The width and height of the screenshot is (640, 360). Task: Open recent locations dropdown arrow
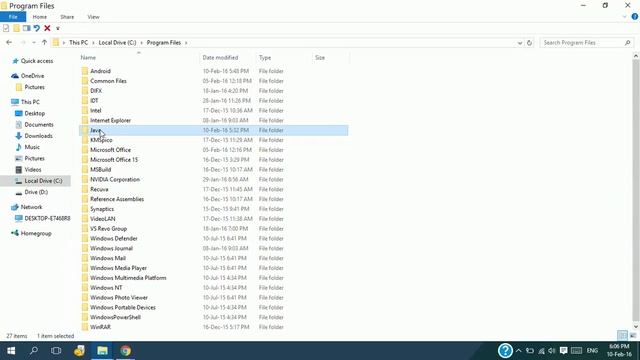click(x=33, y=42)
